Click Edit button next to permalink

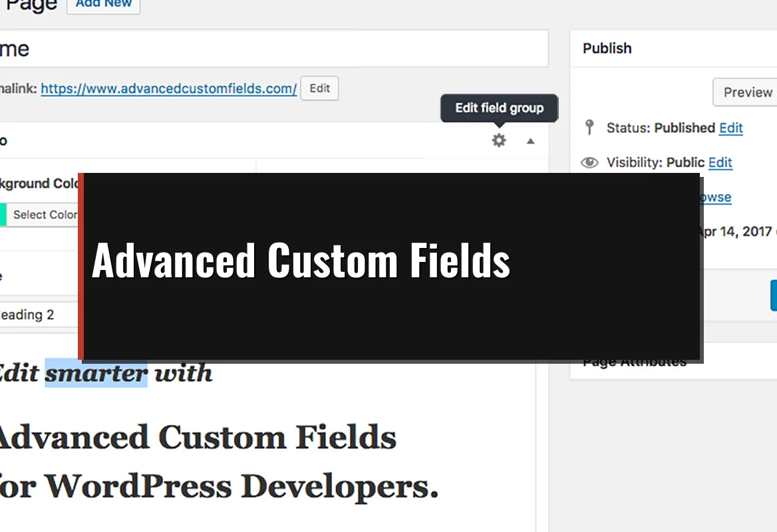click(x=319, y=88)
